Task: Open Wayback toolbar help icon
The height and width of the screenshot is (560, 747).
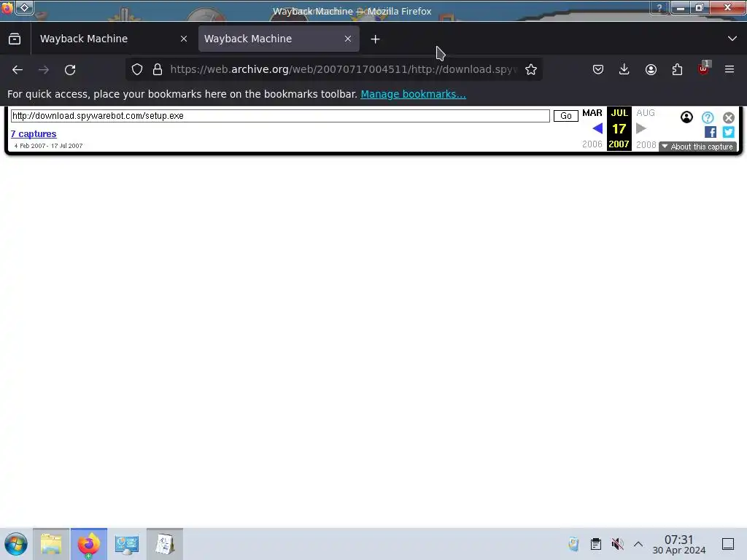Action: point(708,117)
